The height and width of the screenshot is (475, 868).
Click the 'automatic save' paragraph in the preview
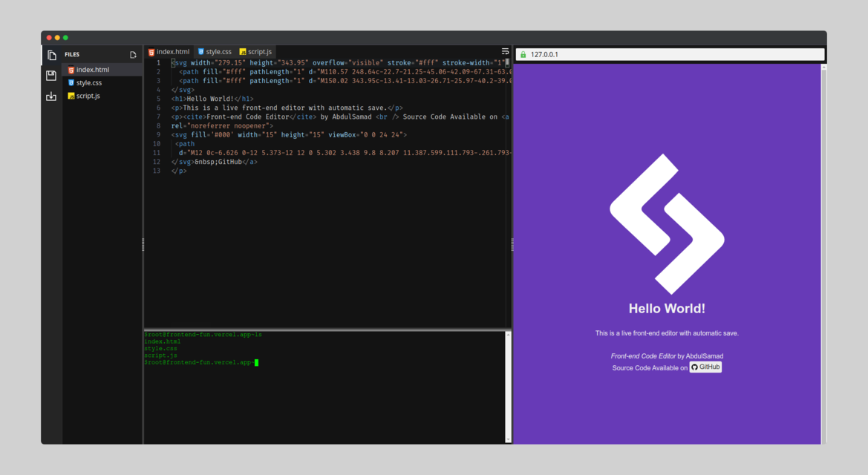click(x=667, y=333)
